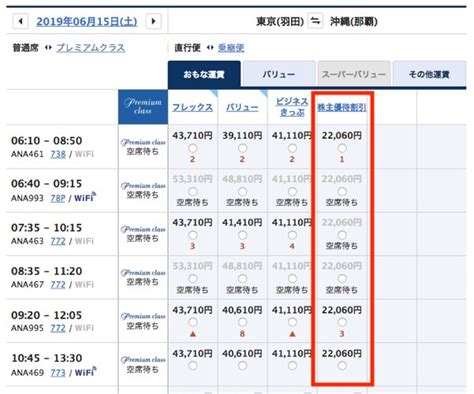The image size is (474, 394).
Task: Click Premium class logo for ANA995
Action: (143, 316)
